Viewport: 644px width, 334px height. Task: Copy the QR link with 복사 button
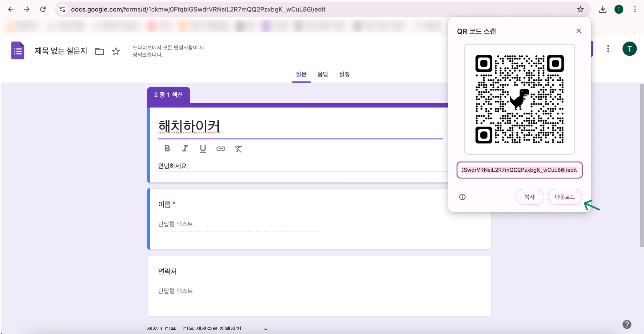530,197
